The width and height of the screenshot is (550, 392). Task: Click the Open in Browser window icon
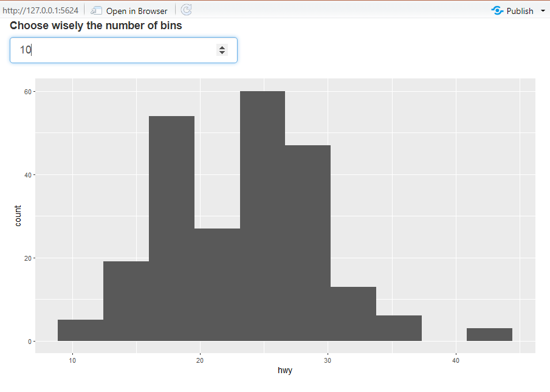click(96, 10)
